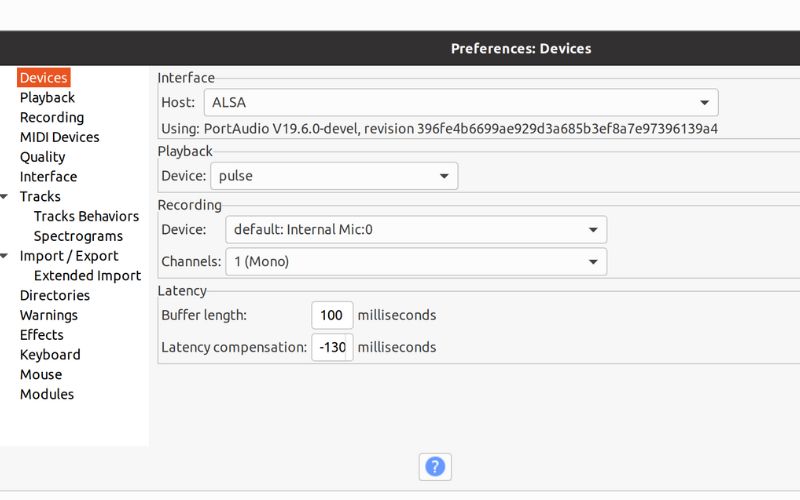
Task: Click the blue help question mark icon
Action: click(x=435, y=466)
